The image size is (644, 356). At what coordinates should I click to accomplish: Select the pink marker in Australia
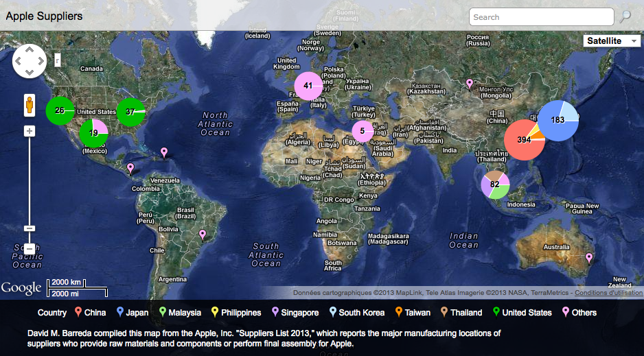point(588,257)
